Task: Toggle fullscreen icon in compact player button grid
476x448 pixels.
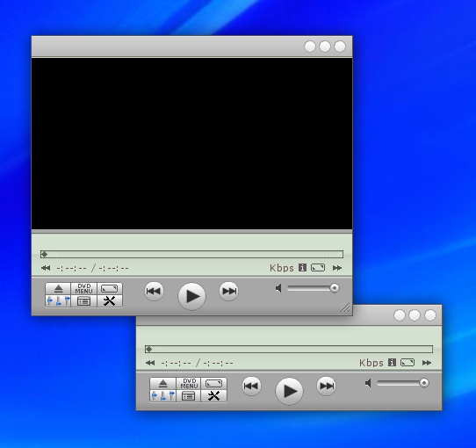Action: (x=214, y=383)
